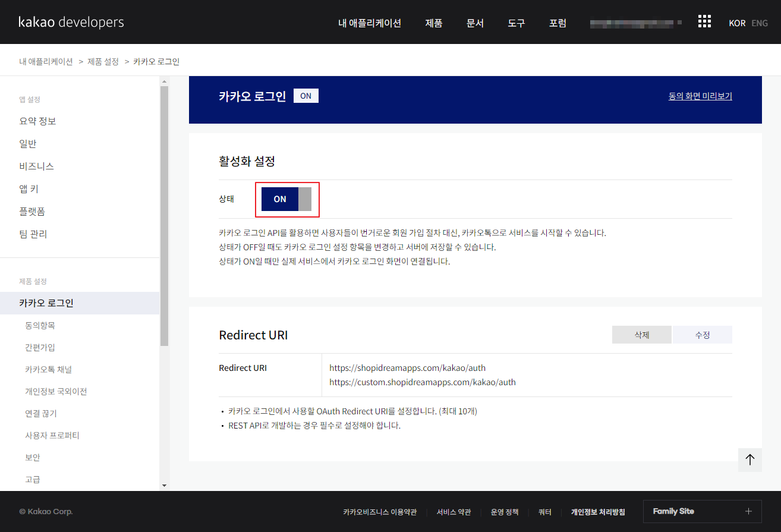The height and width of the screenshot is (532, 781).
Task: Click the © Kakao Corp. footer text
Action: 46,512
